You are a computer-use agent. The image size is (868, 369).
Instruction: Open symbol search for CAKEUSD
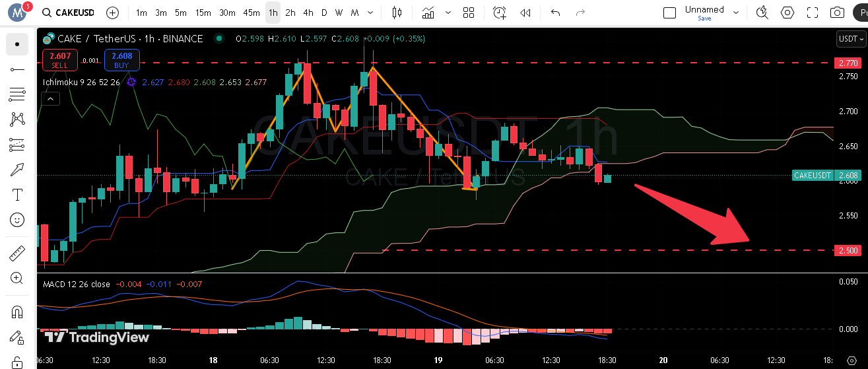click(x=67, y=13)
